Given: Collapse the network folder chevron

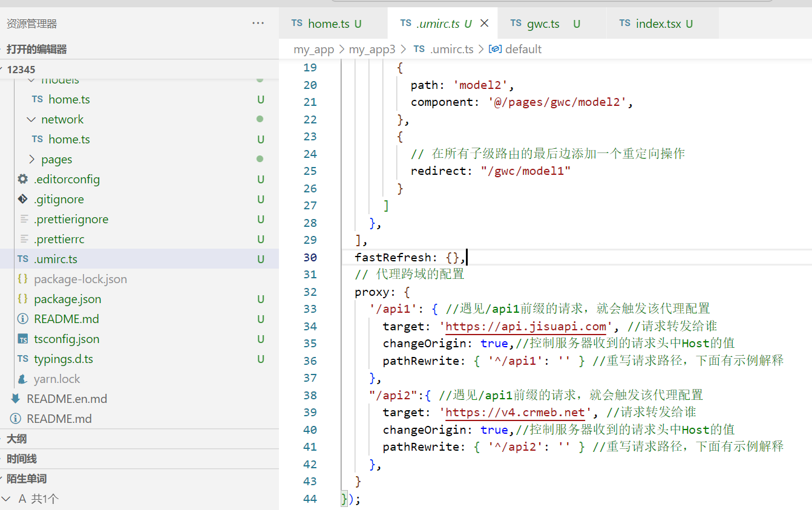Looking at the screenshot, I should [x=31, y=119].
